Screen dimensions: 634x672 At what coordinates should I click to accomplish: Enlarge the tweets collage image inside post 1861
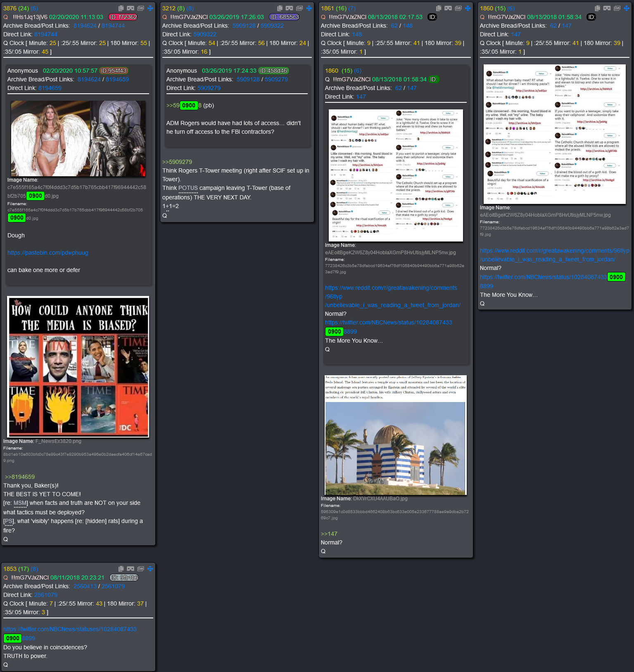pos(396,175)
